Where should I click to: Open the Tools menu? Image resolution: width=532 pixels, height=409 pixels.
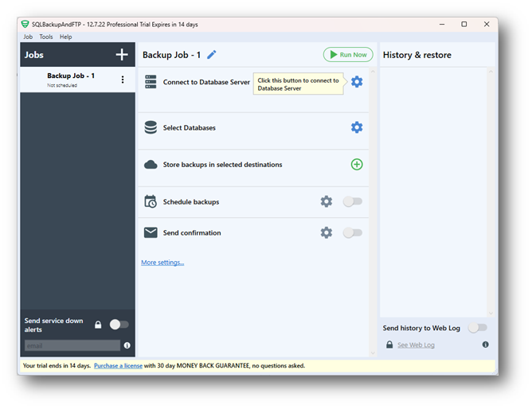pos(46,37)
